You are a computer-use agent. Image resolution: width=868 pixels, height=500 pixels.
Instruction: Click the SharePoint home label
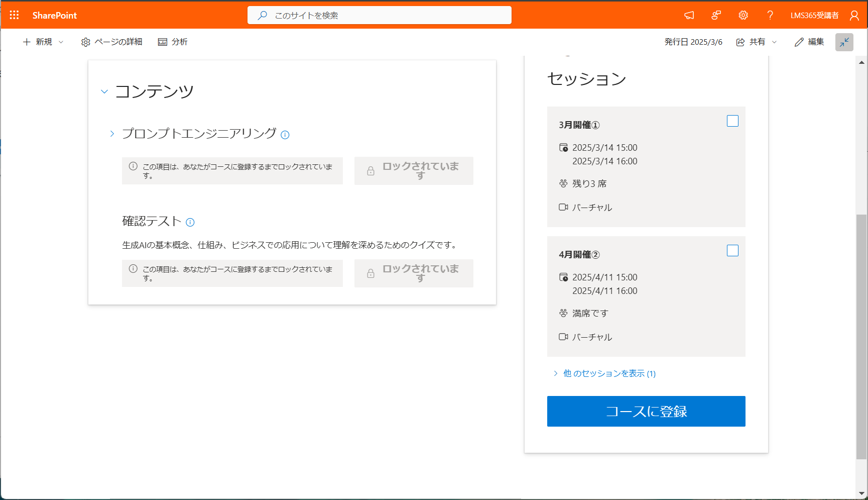tap(55, 16)
